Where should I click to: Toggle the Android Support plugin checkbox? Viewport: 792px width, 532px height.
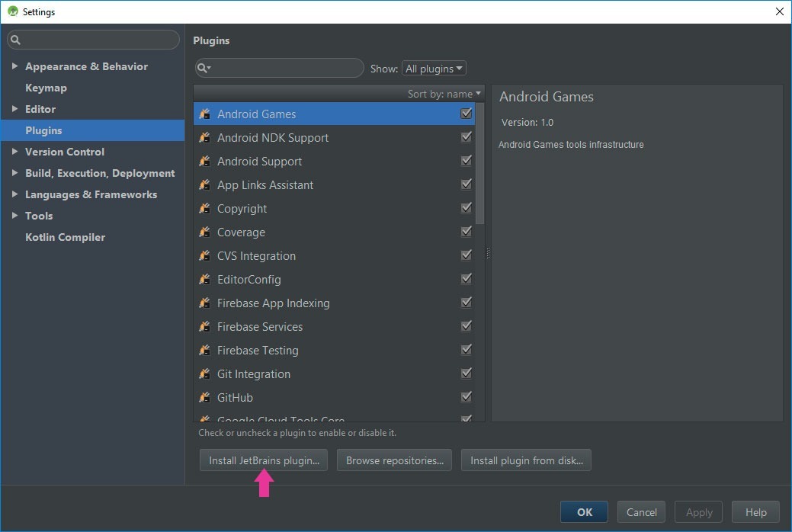[x=467, y=161]
